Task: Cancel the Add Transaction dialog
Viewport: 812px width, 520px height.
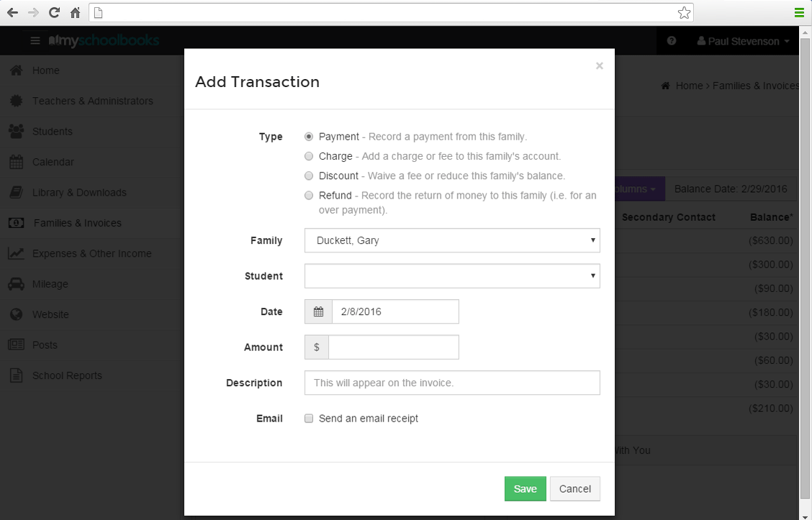Action: click(x=574, y=488)
